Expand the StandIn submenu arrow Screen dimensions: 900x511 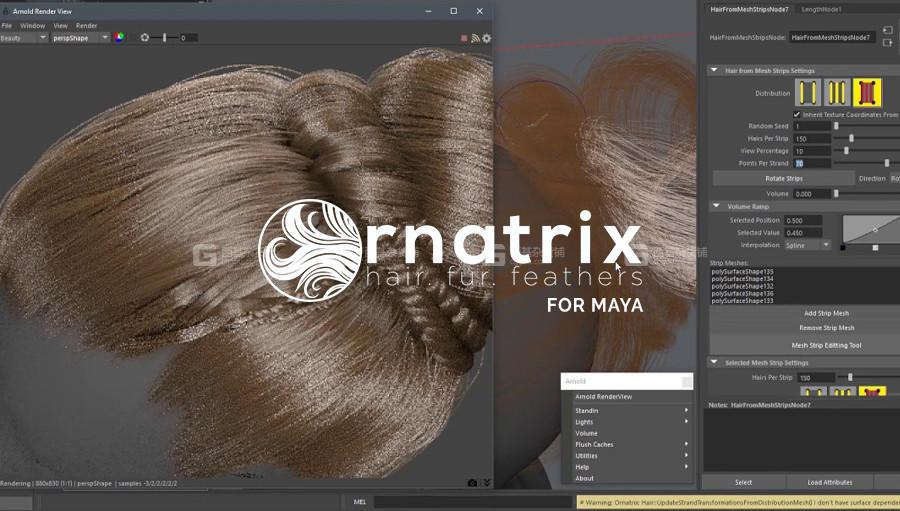point(686,411)
